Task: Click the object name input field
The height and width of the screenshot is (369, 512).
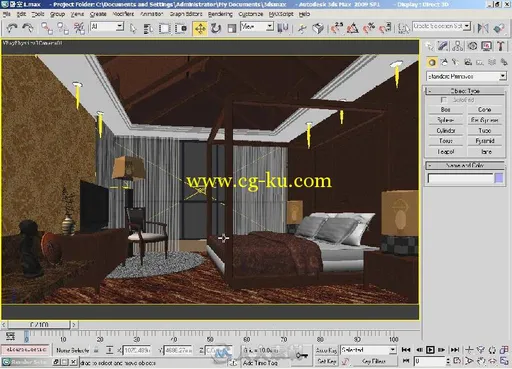Action: pyautogui.click(x=460, y=178)
